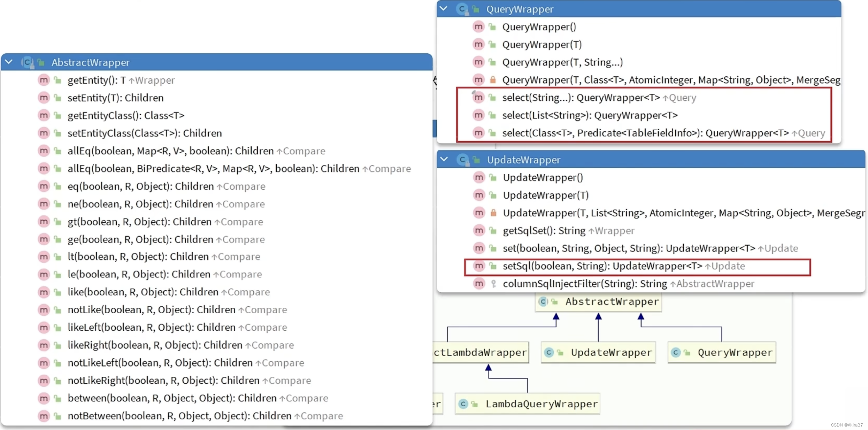Click method icon beside eq(boolean, R, Object)
The width and height of the screenshot is (868, 430).
(x=44, y=186)
